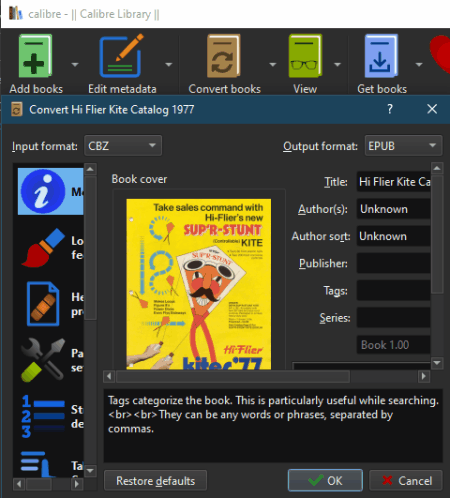Click metadata panel horizontal scroll left arrow

109,377
